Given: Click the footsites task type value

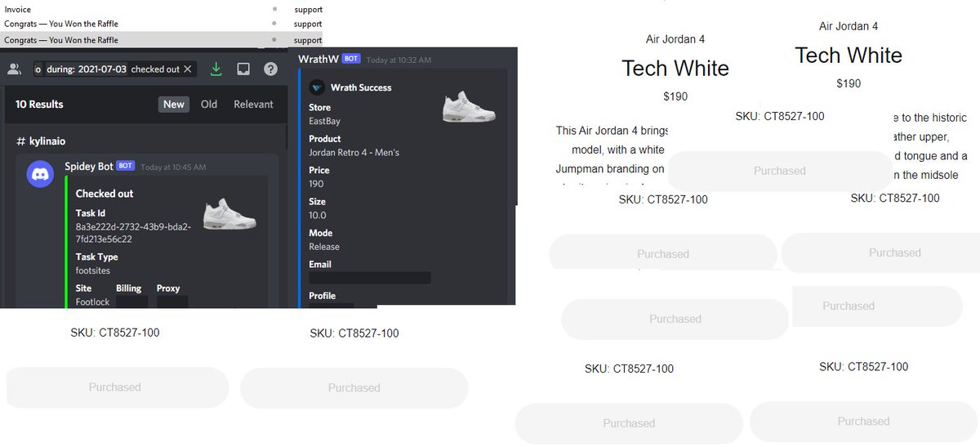Looking at the screenshot, I should (93, 270).
